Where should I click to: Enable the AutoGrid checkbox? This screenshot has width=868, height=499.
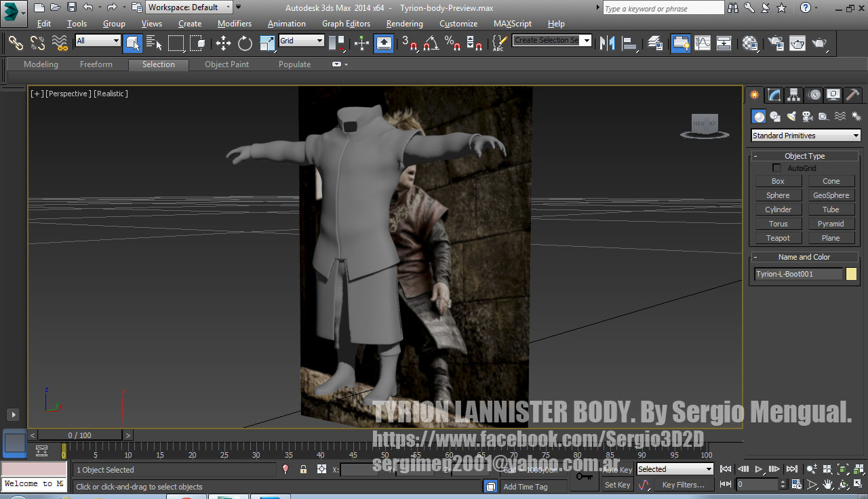[x=777, y=168]
